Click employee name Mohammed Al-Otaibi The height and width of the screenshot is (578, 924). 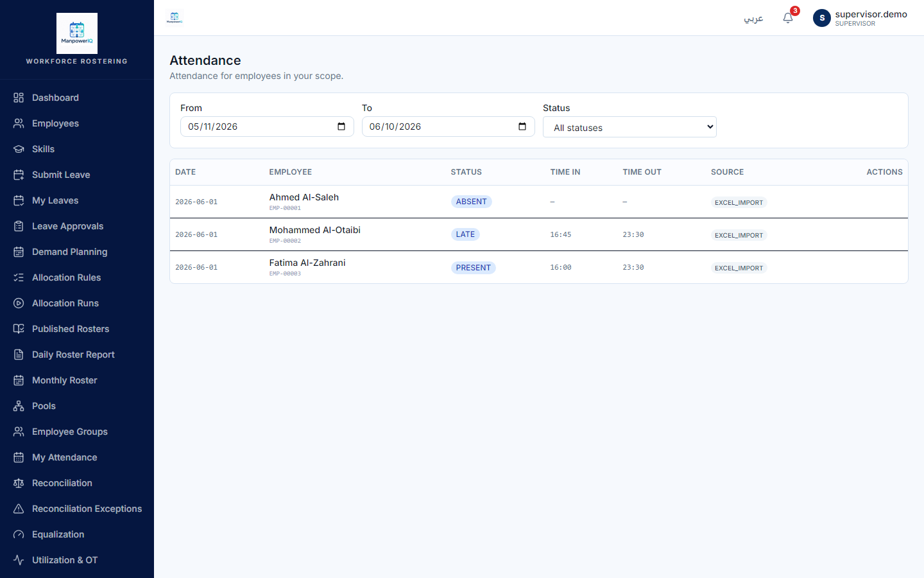315,230
